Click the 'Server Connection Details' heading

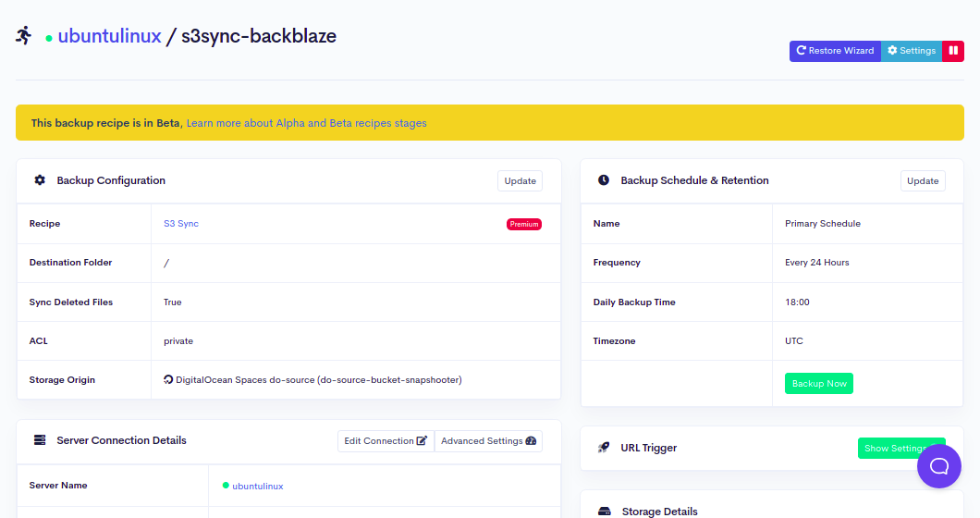pyautogui.click(x=121, y=440)
